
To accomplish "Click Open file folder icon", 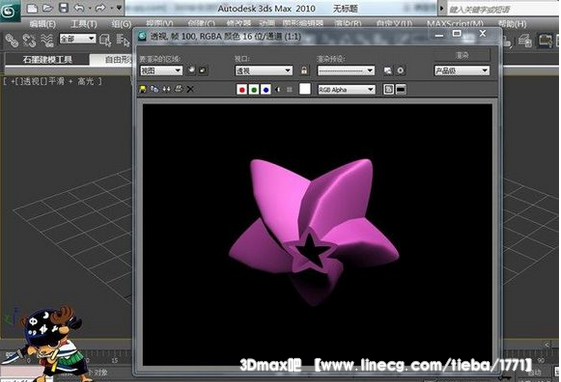I will pyautogui.click(x=48, y=8).
